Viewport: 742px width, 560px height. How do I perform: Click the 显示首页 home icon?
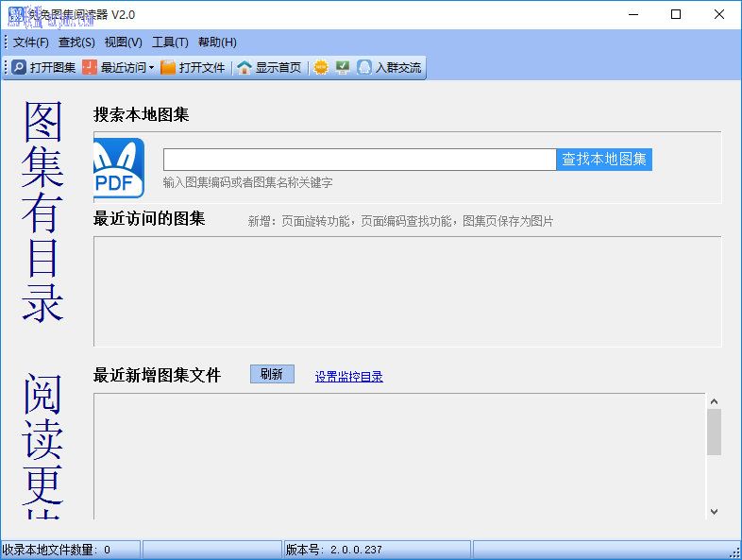tap(245, 68)
